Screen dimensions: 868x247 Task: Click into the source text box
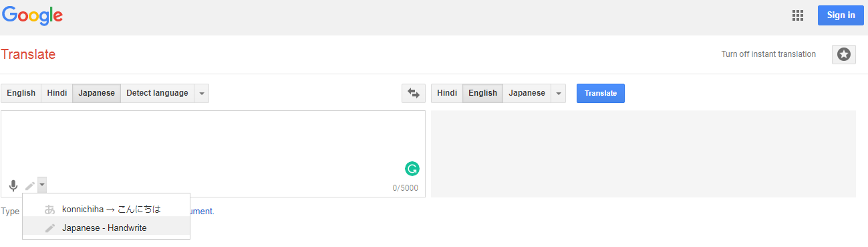pyautogui.click(x=212, y=154)
